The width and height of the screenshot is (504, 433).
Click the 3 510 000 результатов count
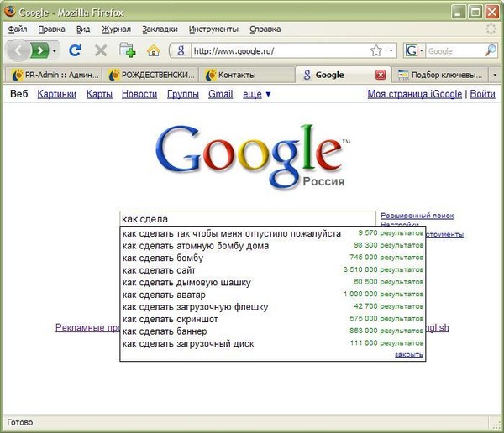pos(383,269)
